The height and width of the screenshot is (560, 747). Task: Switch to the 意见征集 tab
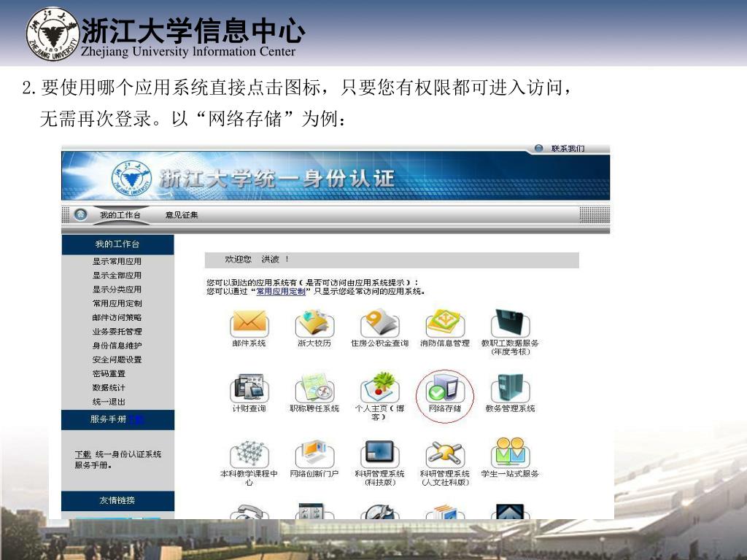click(182, 215)
